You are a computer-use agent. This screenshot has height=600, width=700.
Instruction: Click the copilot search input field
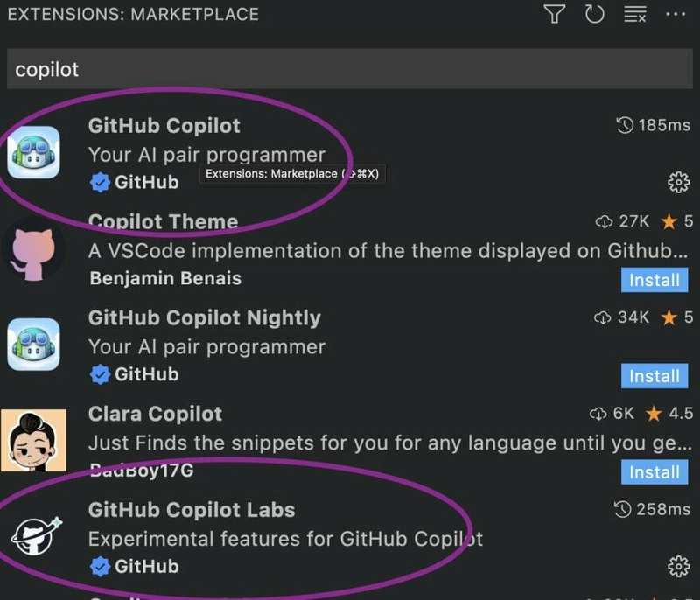click(x=350, y=69)
